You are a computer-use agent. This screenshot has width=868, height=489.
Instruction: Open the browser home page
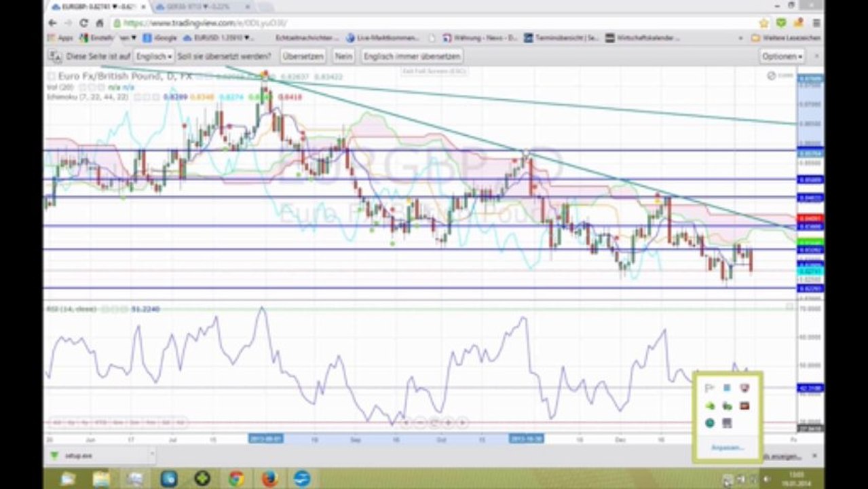click(99, 22)
